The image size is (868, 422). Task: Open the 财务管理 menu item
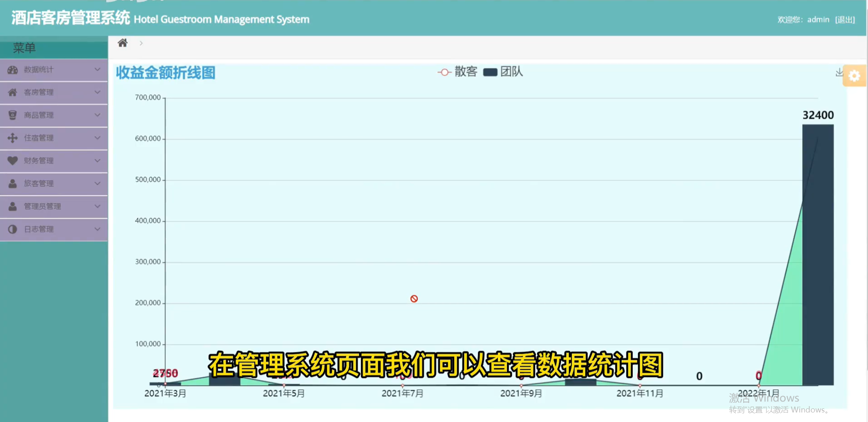(54, 161)
